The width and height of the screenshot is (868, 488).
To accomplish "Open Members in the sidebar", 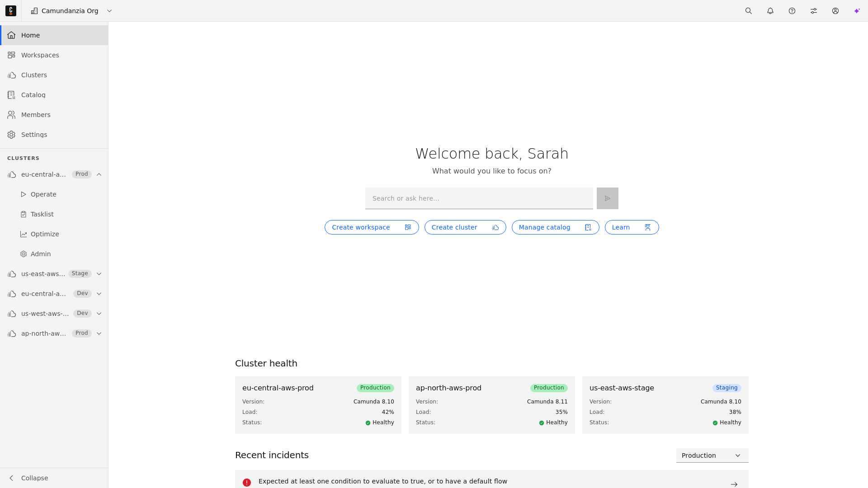I will [x=54, y=115].
